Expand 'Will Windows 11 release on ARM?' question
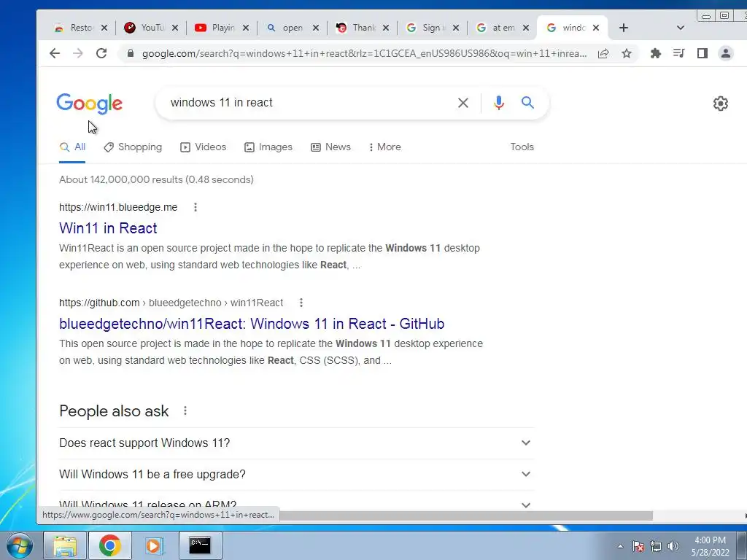The width and height of the screenshot is (747, 560). (x=296, y=504)
